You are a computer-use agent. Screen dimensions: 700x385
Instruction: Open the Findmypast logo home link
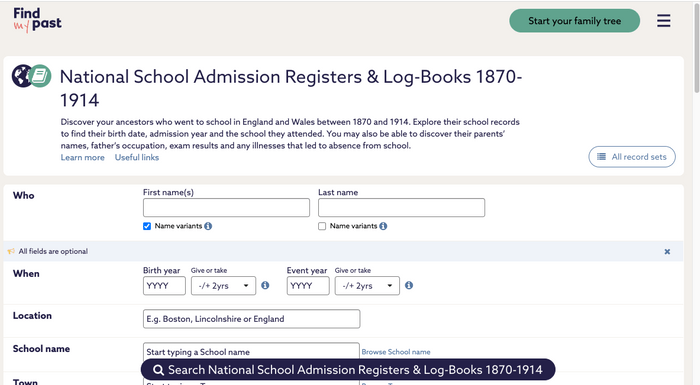38,20
